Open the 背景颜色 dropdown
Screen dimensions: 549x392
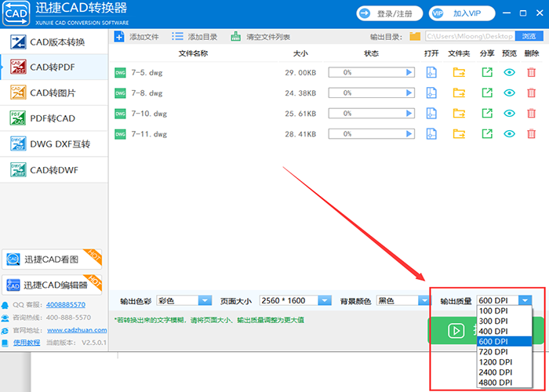[x=403, y=300]
